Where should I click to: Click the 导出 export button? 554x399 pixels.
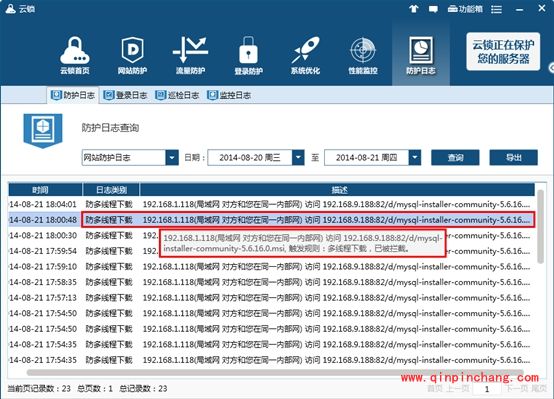pyautogui.click(x=513, y=158)
